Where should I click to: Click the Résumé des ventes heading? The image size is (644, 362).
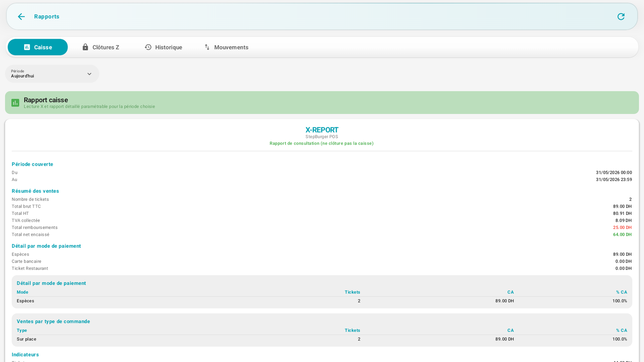click(x=35, y=191)
